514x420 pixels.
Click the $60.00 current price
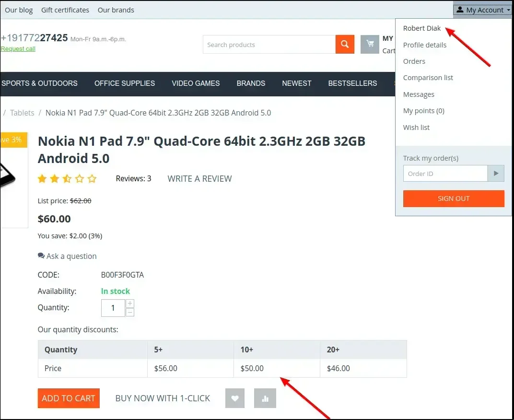pos(54,219)
